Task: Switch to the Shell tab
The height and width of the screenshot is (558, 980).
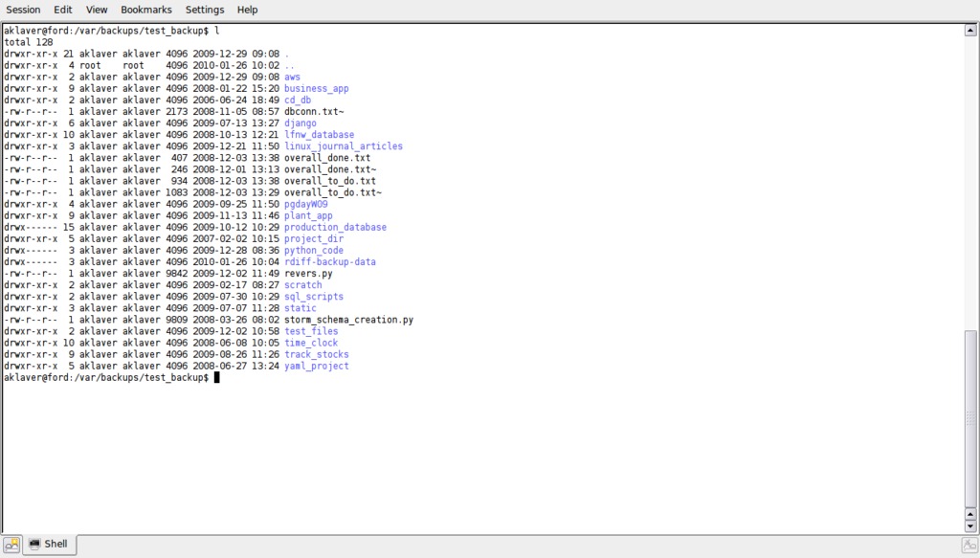Action: (x=50, y=545)
